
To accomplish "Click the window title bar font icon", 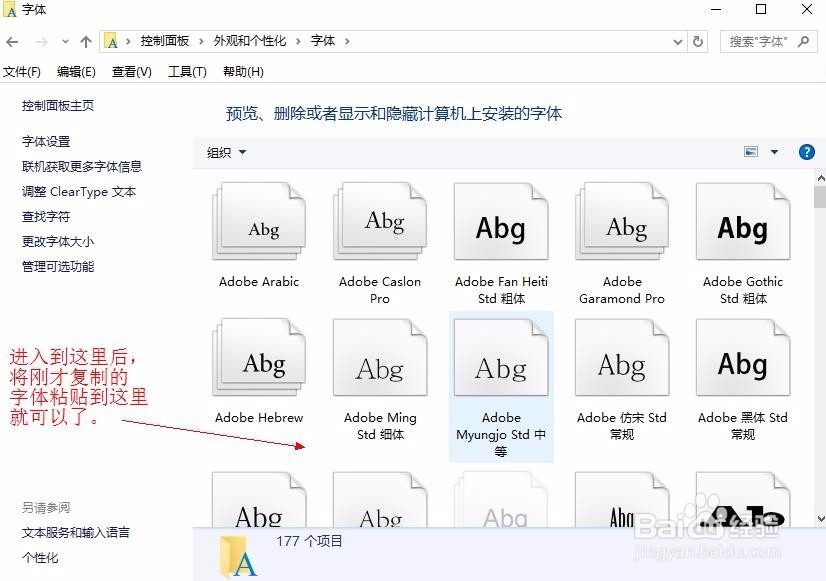I will pos(10,9).
